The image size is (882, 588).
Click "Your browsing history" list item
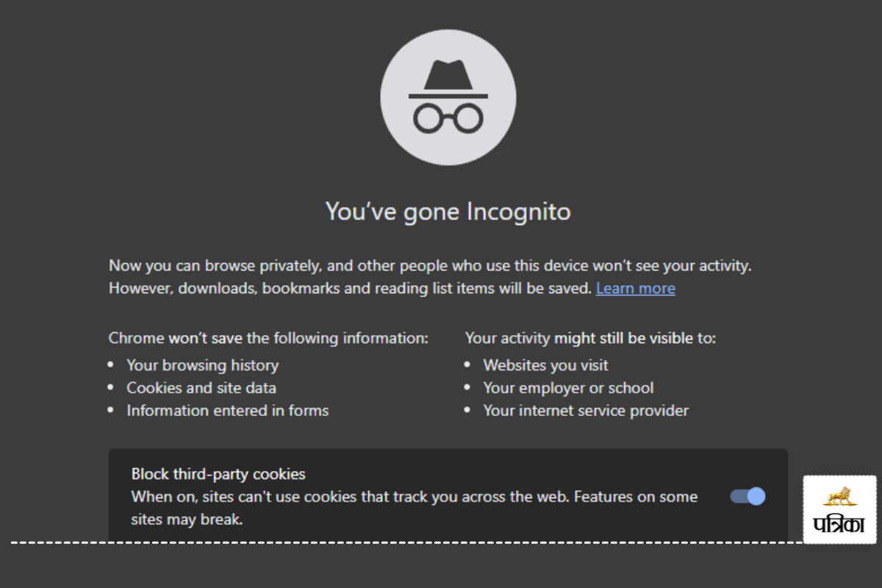tap(202, 365)
